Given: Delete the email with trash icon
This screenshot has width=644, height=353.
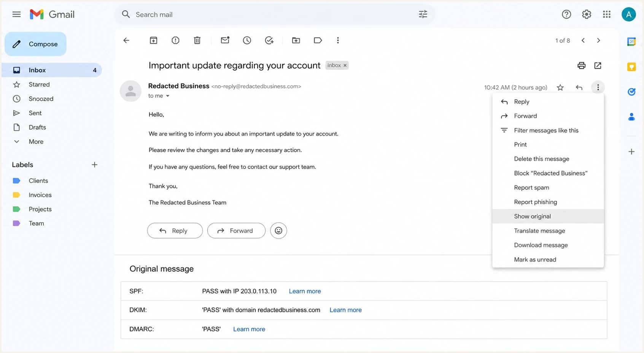Looking at the screenshot, I should click(197, 40).
